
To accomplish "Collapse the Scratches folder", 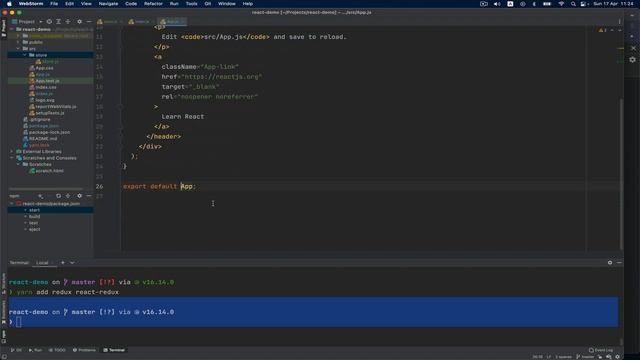I will (x=18, y=164).
